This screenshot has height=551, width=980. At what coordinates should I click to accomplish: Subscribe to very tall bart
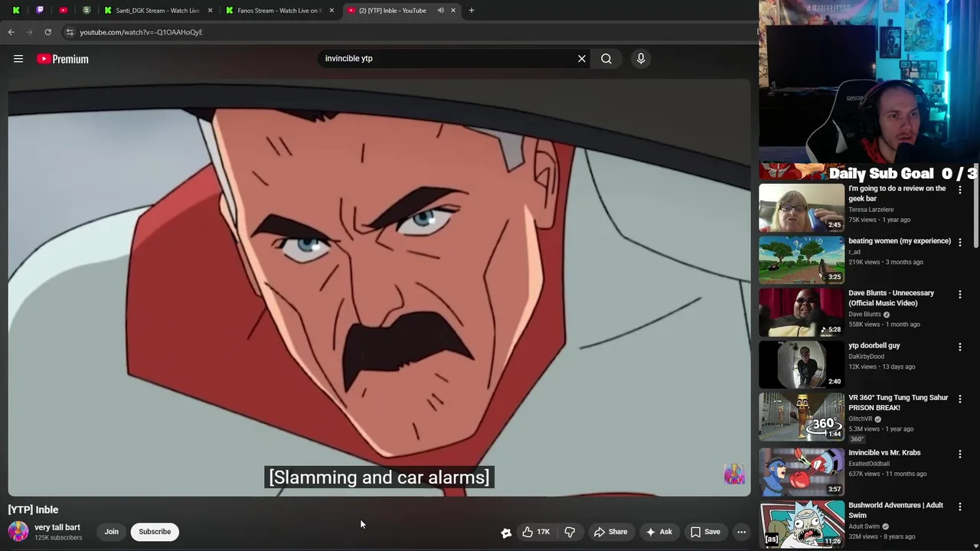point(155,532)
